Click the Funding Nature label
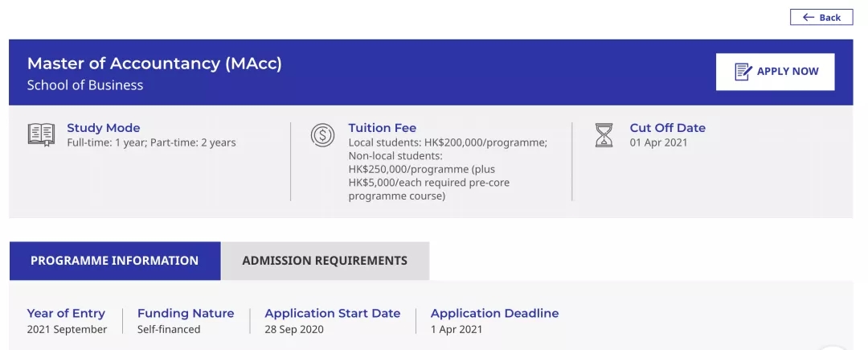868x350 pixels. click(x=186, y=314)
